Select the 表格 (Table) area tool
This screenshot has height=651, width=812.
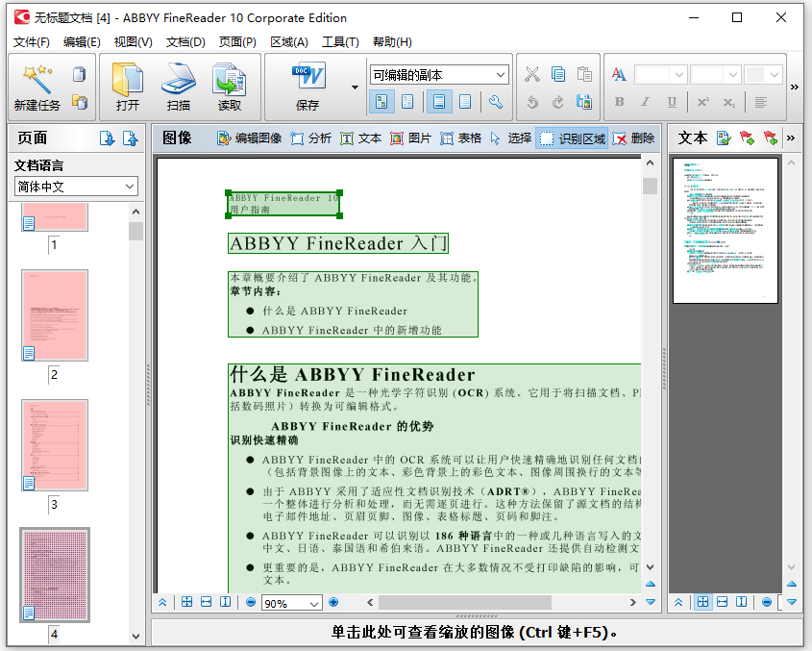[460, 138]
